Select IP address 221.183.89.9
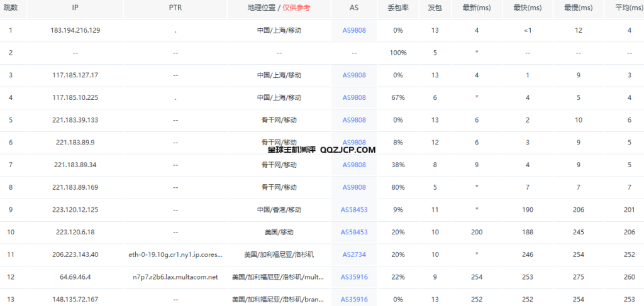 pyautogui.click(x=75, y=143)
